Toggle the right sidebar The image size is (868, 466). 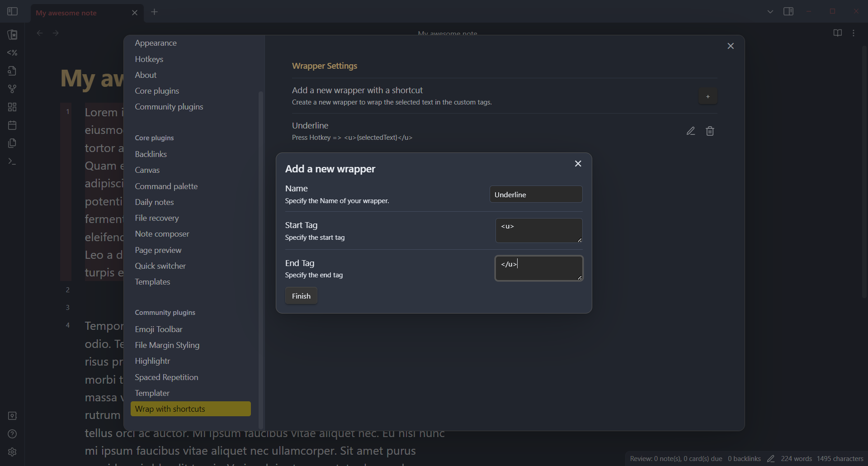tap(788, 12)
